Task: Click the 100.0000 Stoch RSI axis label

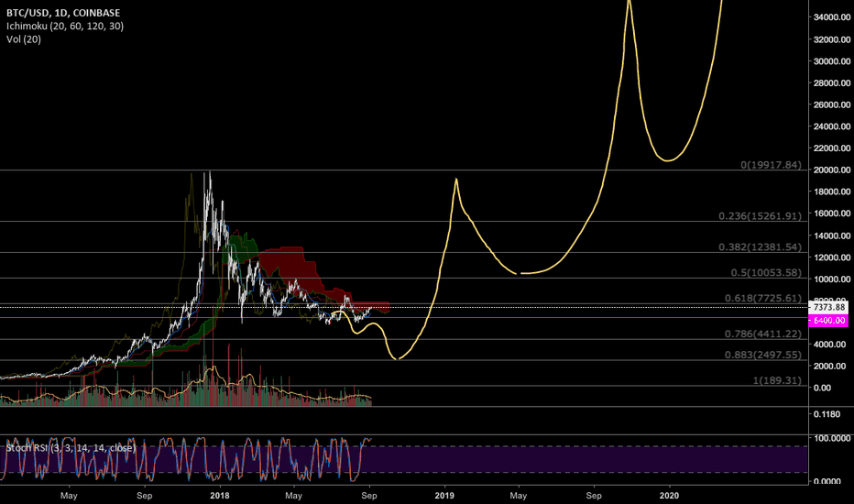Action: pyautogui.click(x=832, y=438)
